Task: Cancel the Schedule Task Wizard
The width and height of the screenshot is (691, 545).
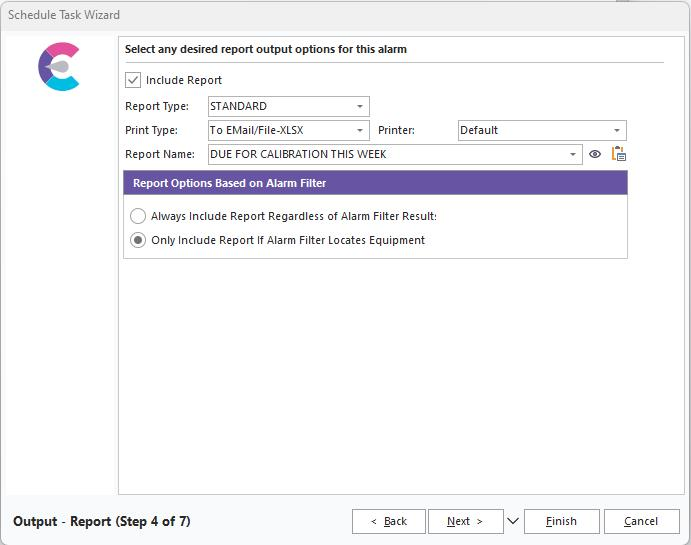Action: coord(640,521)
